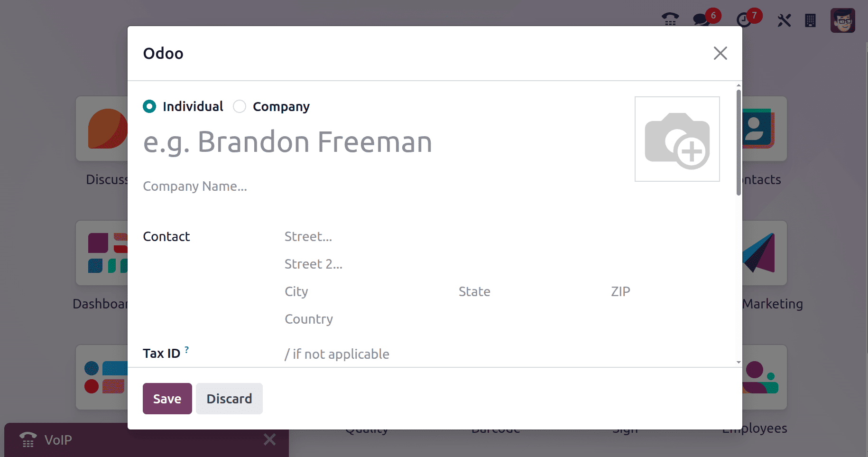Close the VoIP panel

click(x=269, y=439)
